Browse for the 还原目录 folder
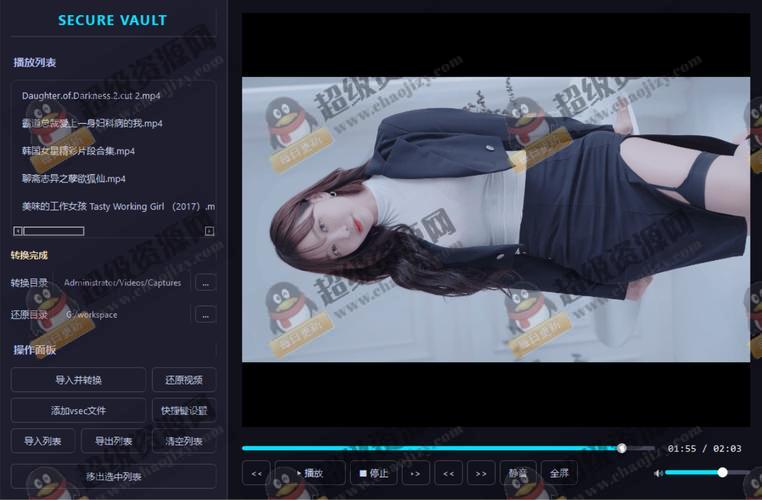762x500 pixels. (x=206, y=315)
